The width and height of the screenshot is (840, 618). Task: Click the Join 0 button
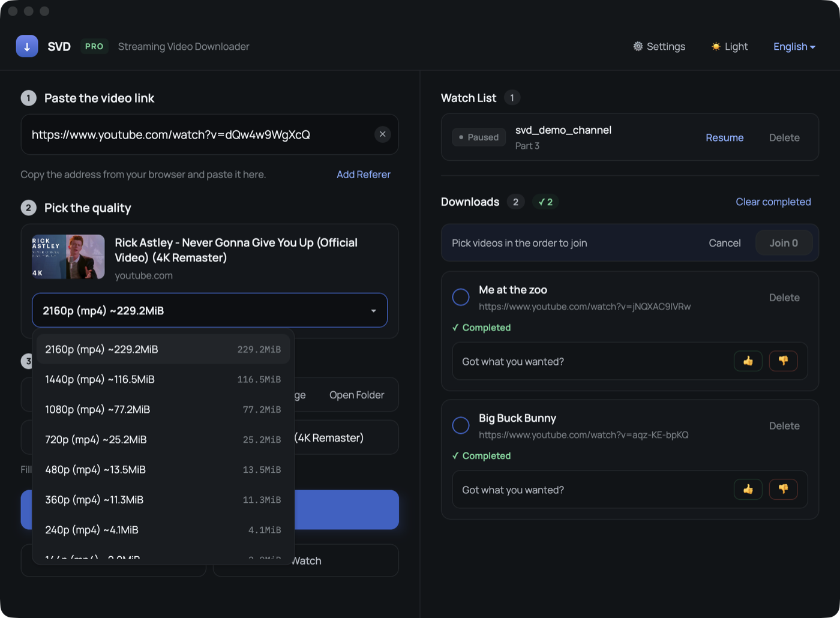(x=784, y=243)
